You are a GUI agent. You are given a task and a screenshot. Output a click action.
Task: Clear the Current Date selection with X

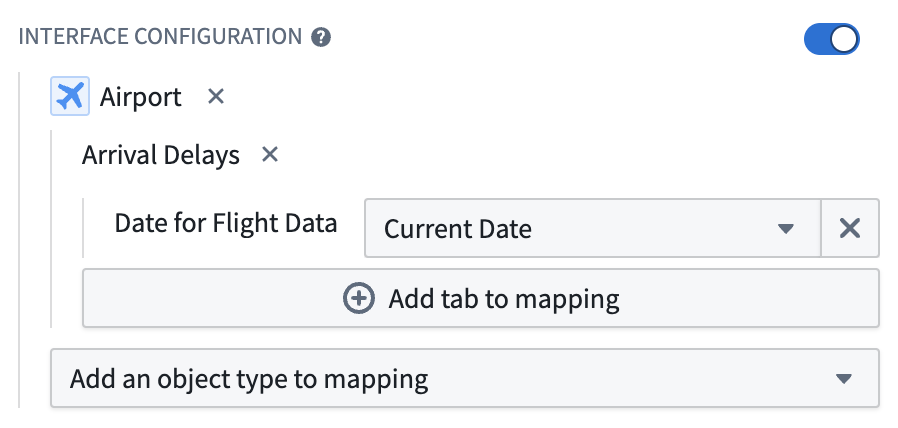tap(850, 229)
